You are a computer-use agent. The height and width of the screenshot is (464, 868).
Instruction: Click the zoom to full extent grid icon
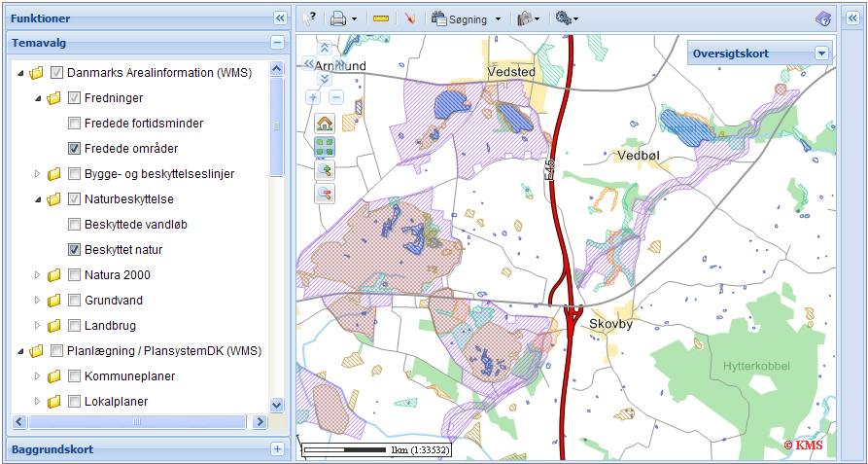325,147
